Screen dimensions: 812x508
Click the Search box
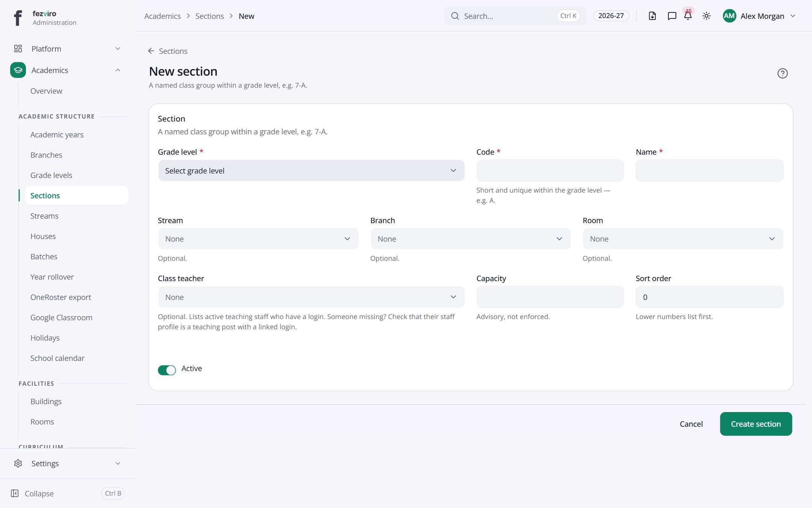tap(515, 16)
